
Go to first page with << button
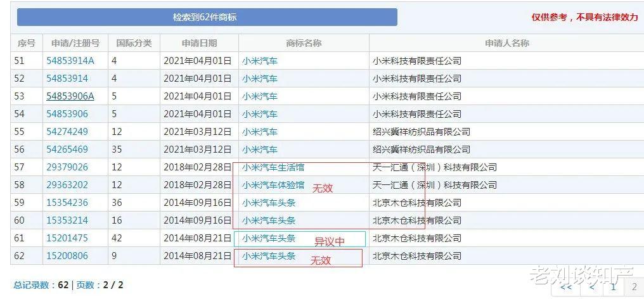click(565, 286)
